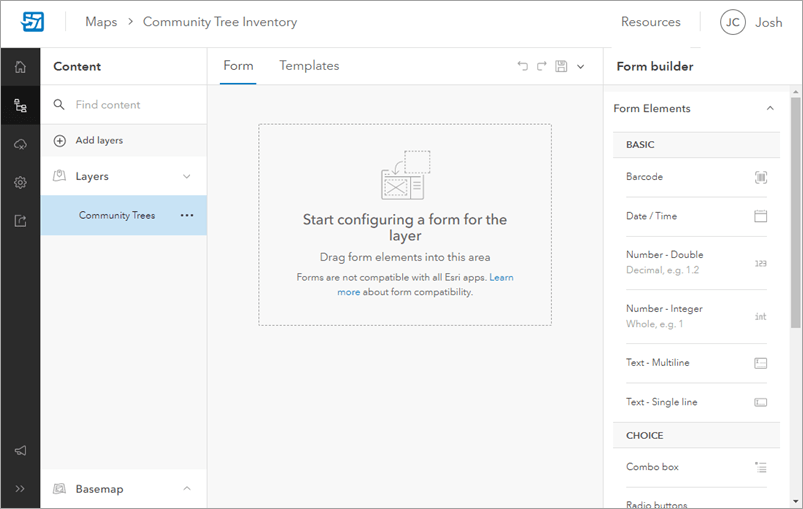Screen dimensions: 803x509
Task: Click the Field Maps Designer logo icon
Action: click(x=33, y=22)
